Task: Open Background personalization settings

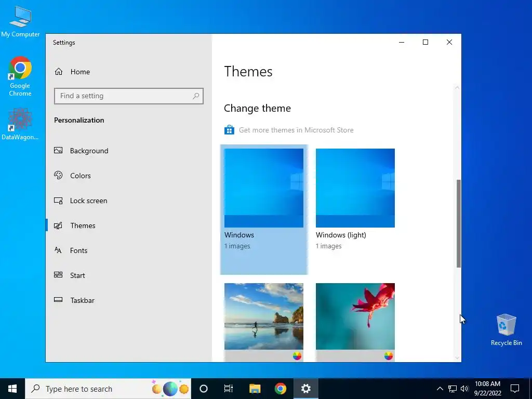Action: pyautogui.click(x=129, y=151)
